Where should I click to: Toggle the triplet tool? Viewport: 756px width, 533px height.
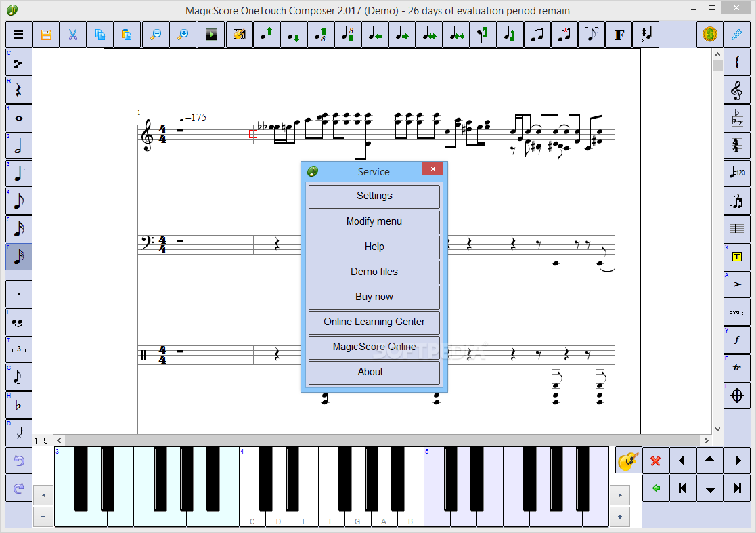pos(19,349)
